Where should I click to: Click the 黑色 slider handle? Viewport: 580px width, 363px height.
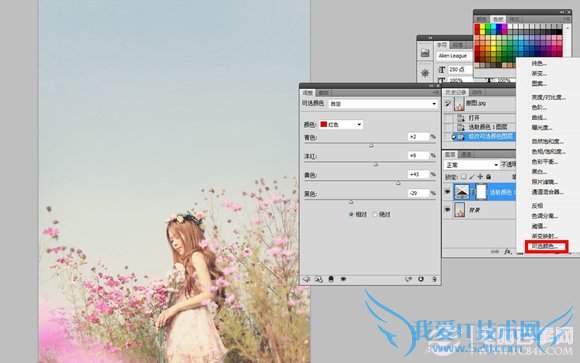[x=351, y=202]
